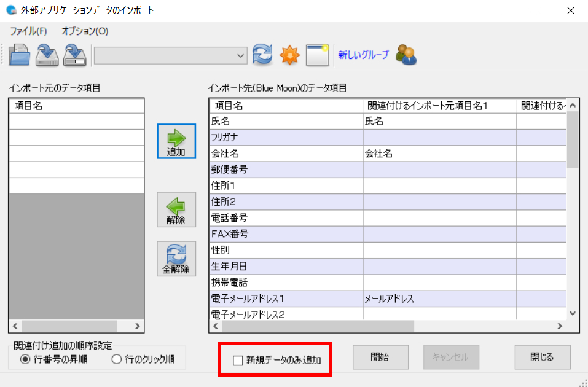Open the オプション(O) menu
The width and height of the screenshot is (588, 387).
tap(85, 31)
